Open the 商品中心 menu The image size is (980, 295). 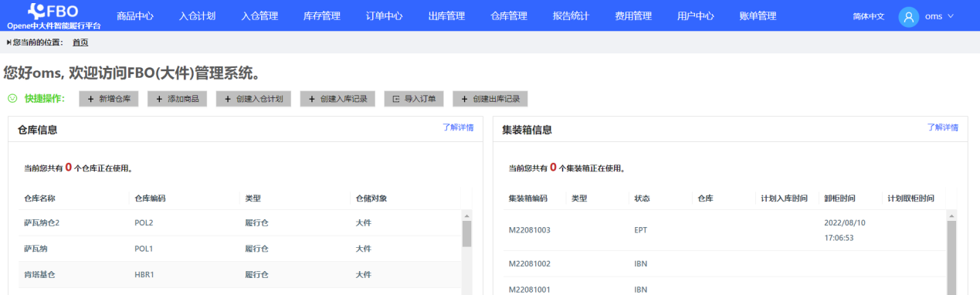click(135, 15)
